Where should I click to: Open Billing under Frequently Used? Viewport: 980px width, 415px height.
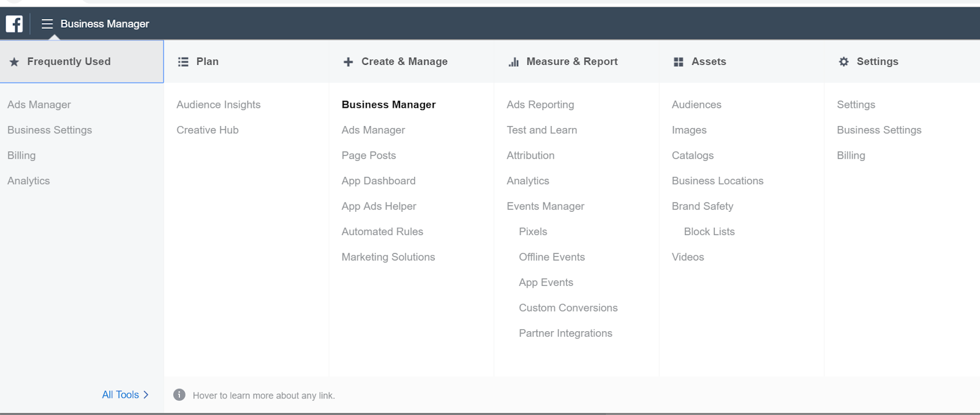(21, 155)
